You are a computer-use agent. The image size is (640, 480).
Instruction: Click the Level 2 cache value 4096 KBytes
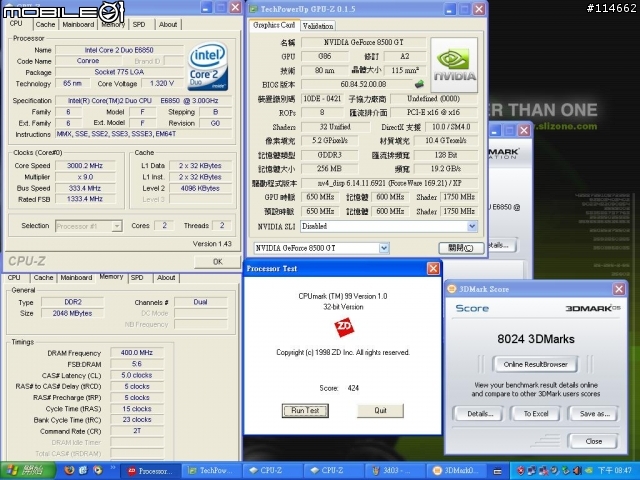coord(200,188)
